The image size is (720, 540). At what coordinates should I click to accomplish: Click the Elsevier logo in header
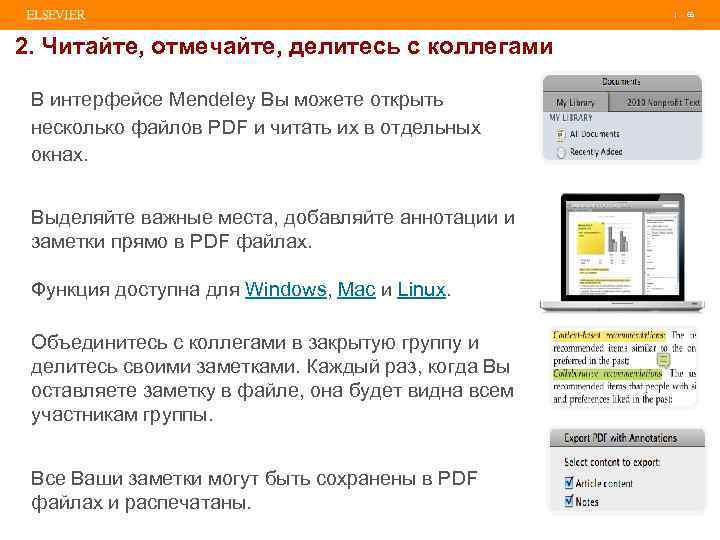point(56,15)
